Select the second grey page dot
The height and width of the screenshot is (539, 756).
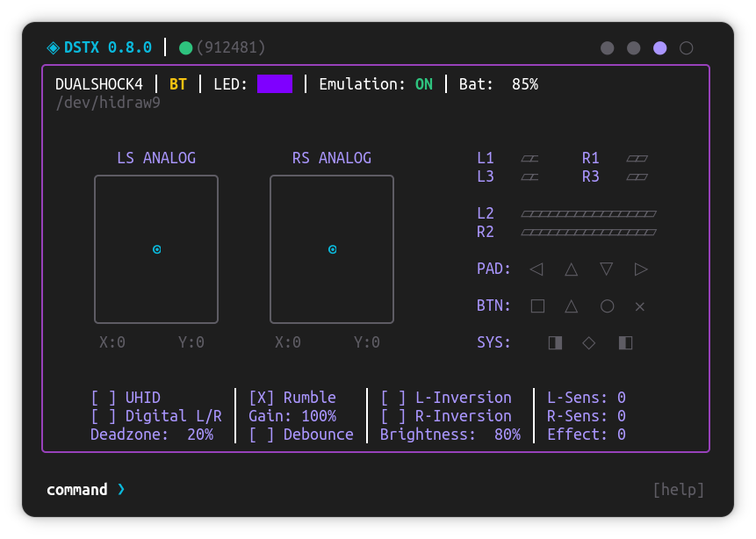click(x=634, y=47)
